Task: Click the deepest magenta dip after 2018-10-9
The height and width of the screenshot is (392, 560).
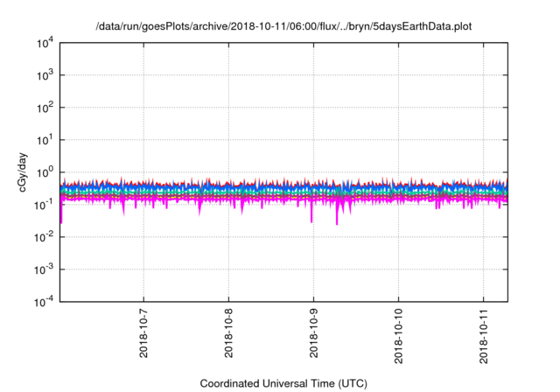Action: click(x=337, y=214)
